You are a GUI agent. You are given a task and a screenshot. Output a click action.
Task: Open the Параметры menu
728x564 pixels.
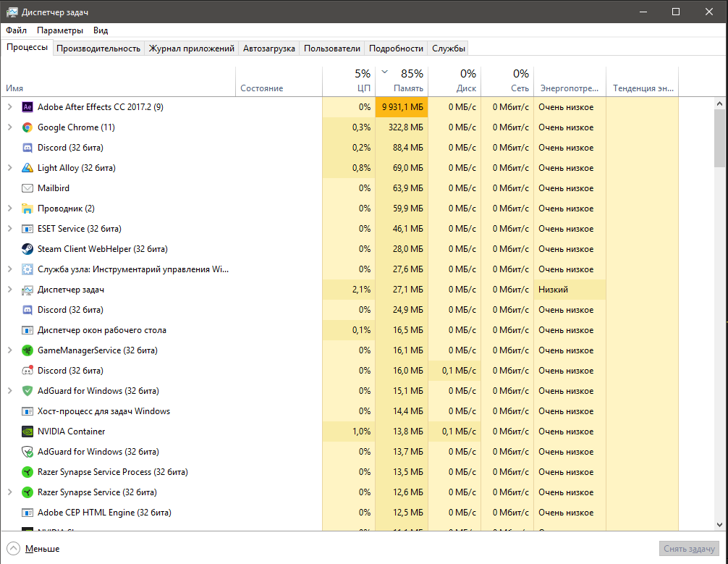pyautogui.click(x=60, y=30)
